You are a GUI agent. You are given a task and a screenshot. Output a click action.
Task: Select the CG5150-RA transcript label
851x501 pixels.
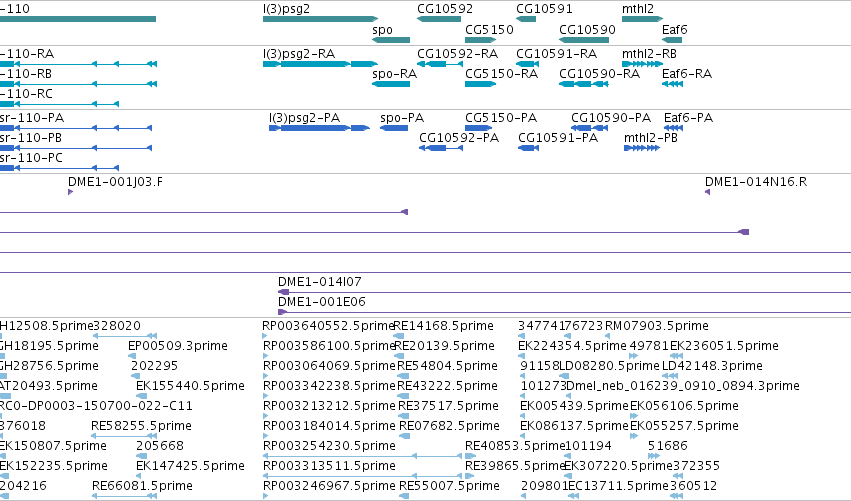coord(501,74)
